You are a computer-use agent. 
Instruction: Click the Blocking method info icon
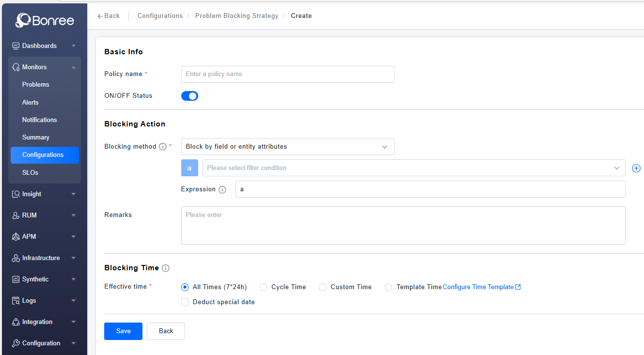point(163,147)
